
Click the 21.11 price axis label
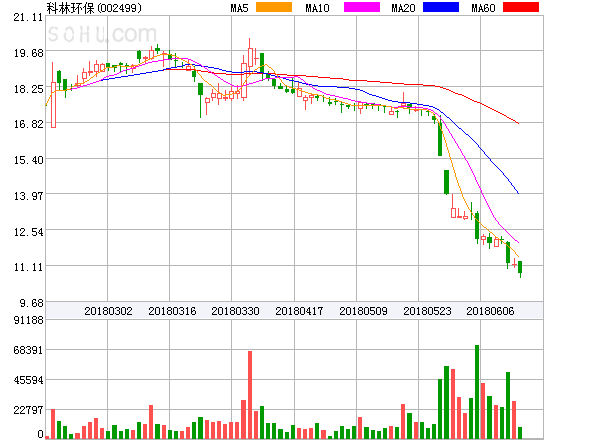pyautogui.click(x=28, y=17)
